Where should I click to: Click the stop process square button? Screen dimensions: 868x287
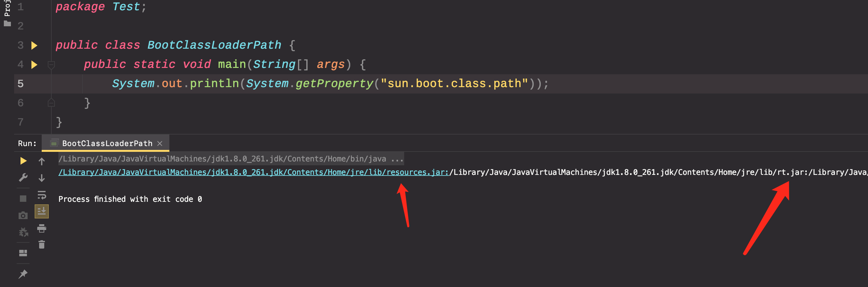pos(23,199)
